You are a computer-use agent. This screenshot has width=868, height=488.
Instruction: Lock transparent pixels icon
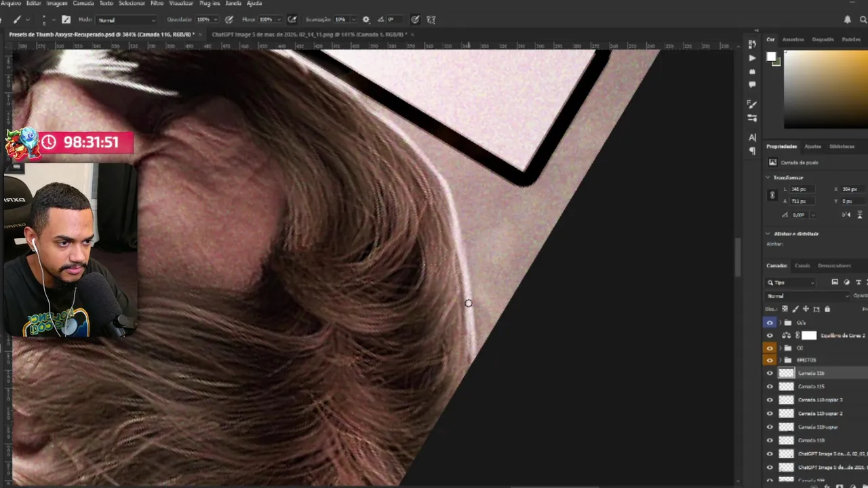(785, 309)
